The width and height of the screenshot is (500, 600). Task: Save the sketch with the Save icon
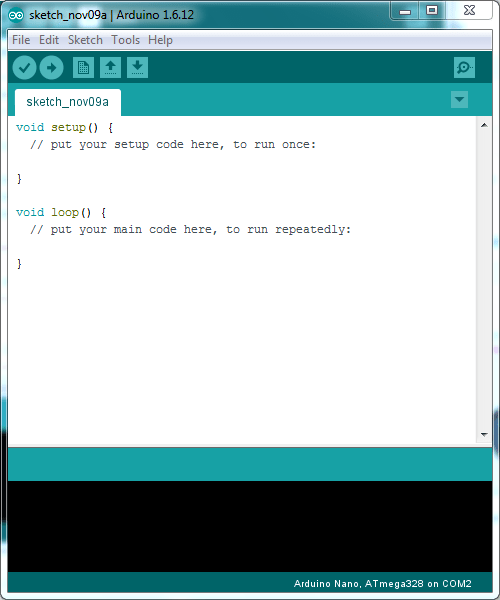pos(137,68)
